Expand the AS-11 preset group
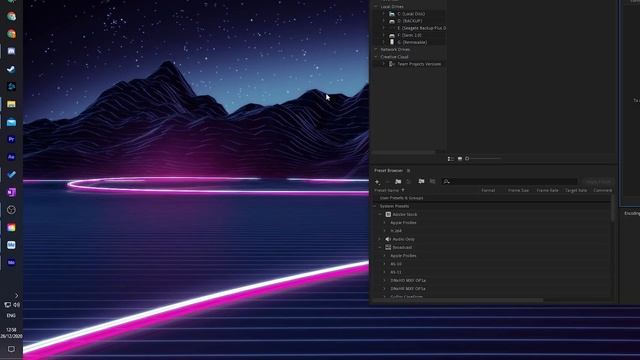Screen dimensions: 640x360 pyautogui.click(x=384, y=272)
